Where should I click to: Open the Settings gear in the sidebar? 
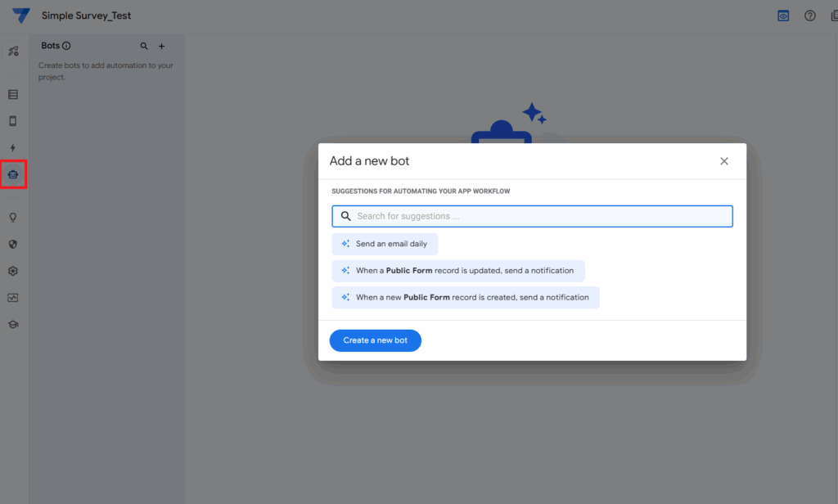13,271
